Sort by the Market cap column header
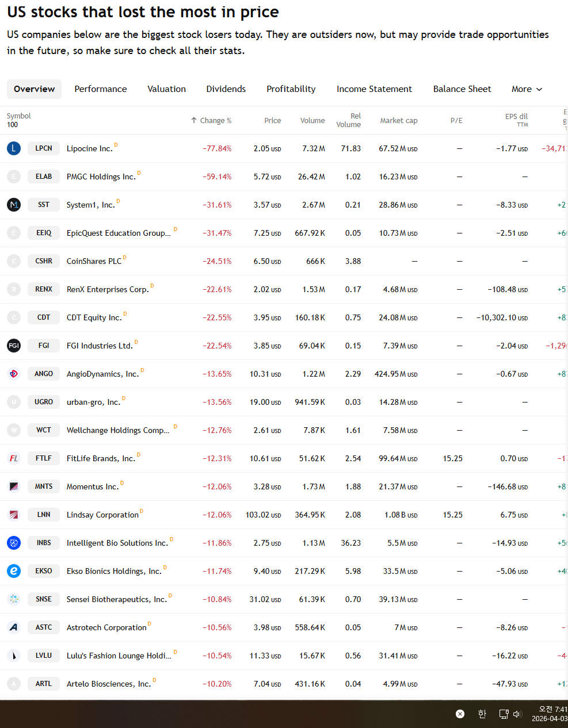Viewport: 568px width, 728px height. (x=399, y=121)
